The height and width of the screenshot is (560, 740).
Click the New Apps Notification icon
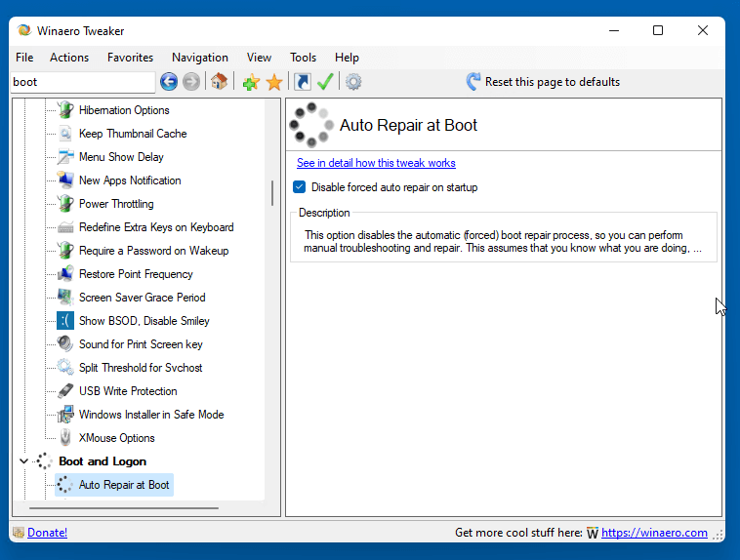pos(65,180)
